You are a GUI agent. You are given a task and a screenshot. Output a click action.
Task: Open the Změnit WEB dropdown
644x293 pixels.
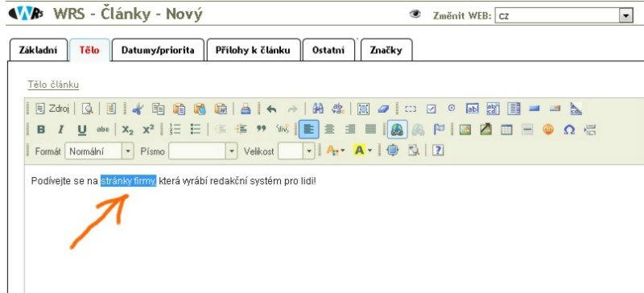(x=563, y=16)
